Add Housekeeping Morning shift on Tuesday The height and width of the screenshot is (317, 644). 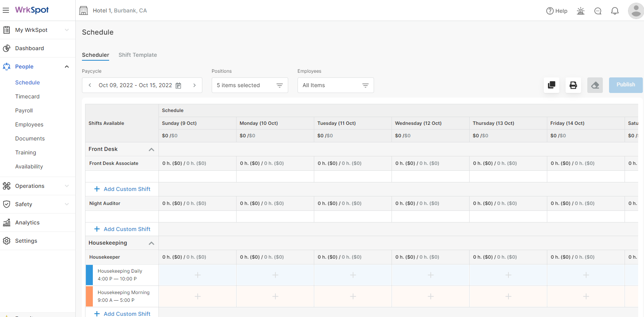pyautogui.click(x=353, y=296)
